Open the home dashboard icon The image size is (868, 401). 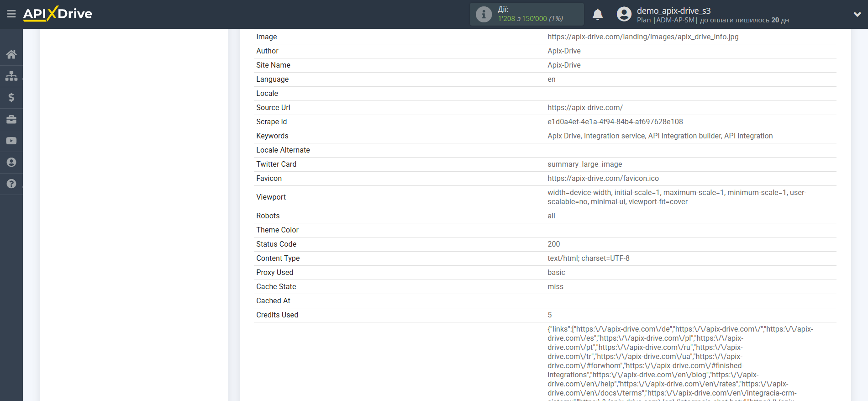(x=11, y=54)
